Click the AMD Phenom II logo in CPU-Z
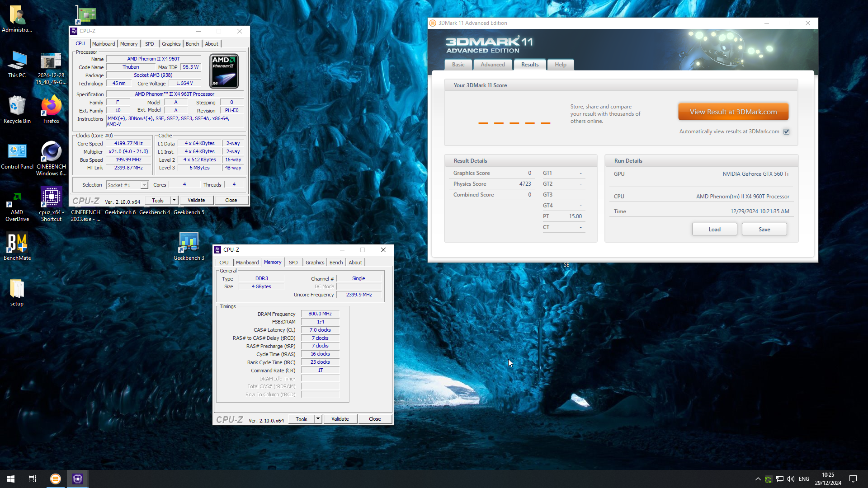 [224, 71]
